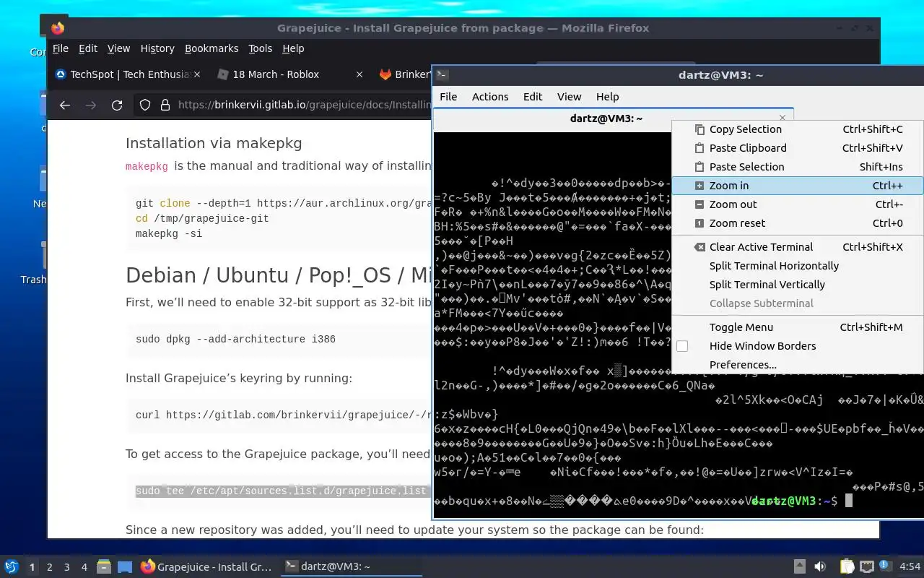Activate the Grapejuice Firefox taskbar button

pos(206,567)
